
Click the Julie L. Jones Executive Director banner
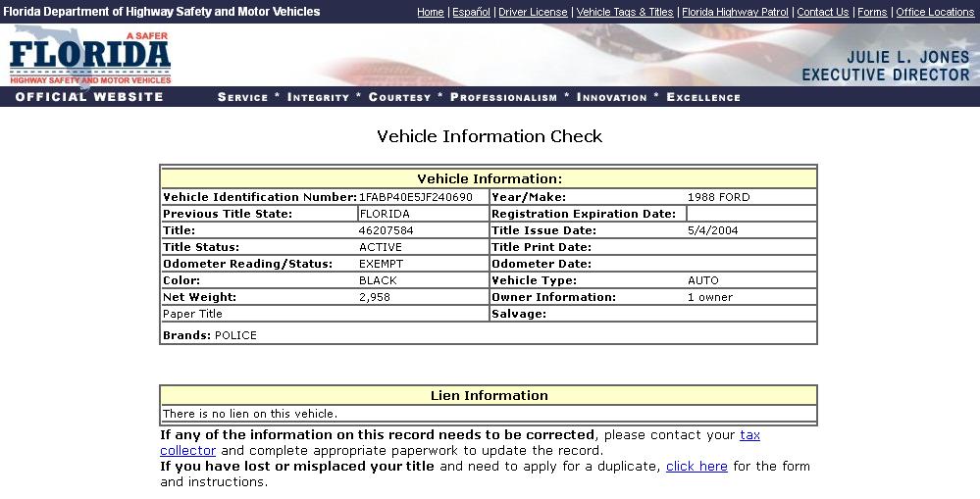tap(885, 67)
